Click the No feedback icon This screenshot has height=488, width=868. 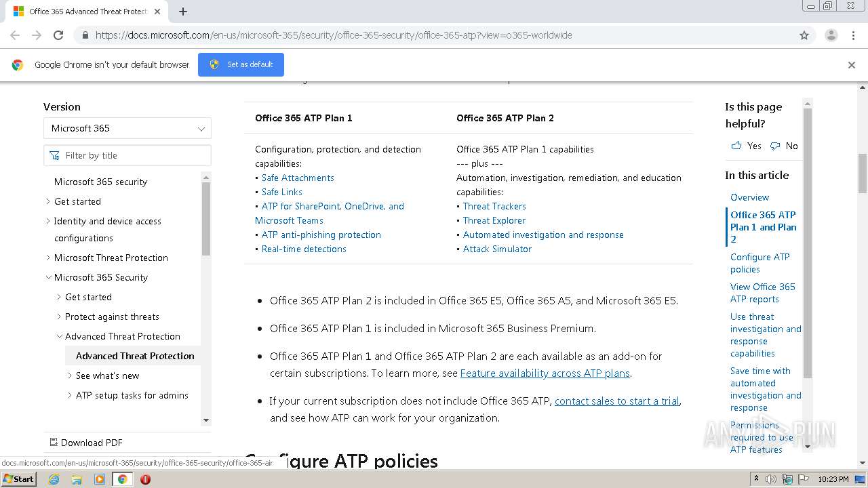coord(775,146)
